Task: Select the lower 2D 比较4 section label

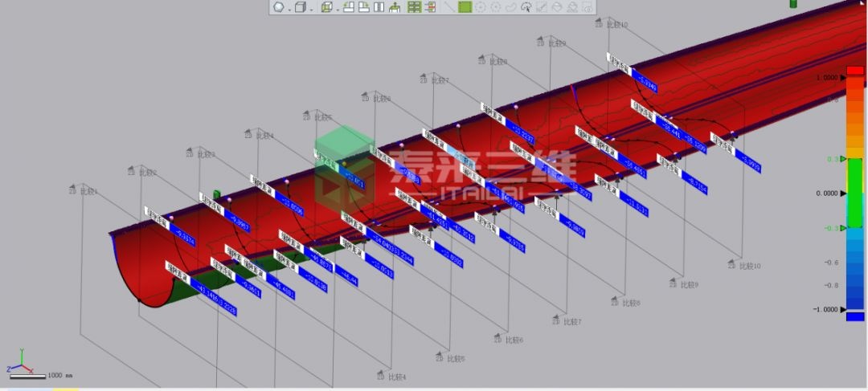Action: (392, 376)
